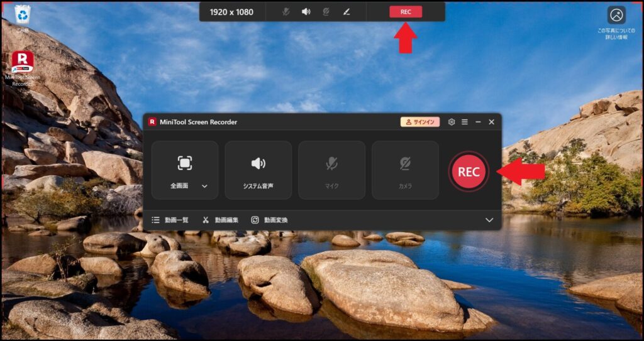Mute system audio in the top toolbar
Viewport: 644px width, 341px height.
(x=306, y=12)
